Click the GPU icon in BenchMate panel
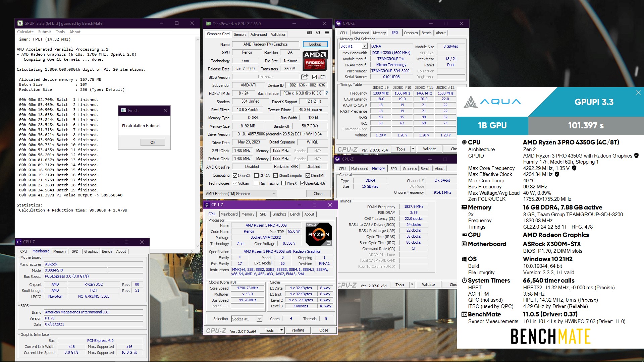This screenshot has height=362, width=644. [x=464, y=235]
